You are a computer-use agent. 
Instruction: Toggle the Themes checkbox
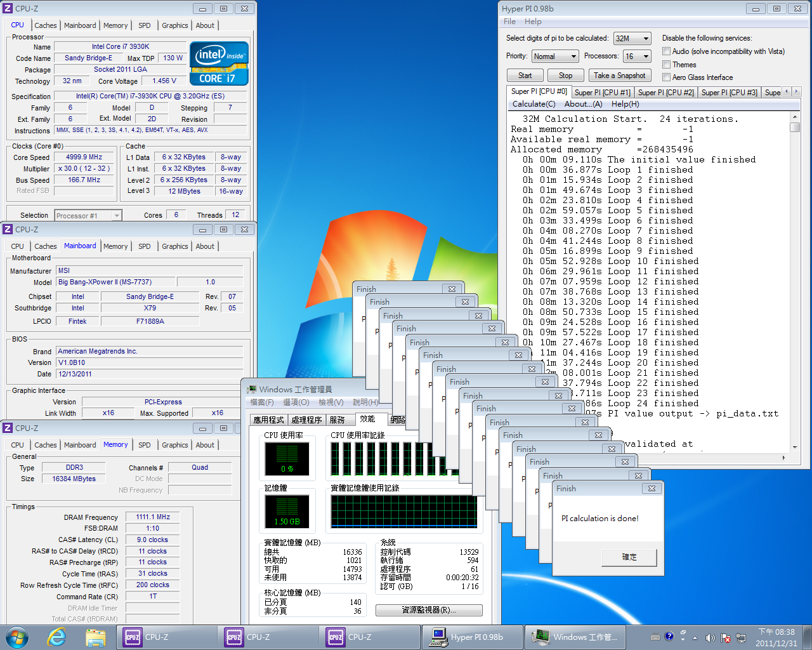tap(667, 65)
